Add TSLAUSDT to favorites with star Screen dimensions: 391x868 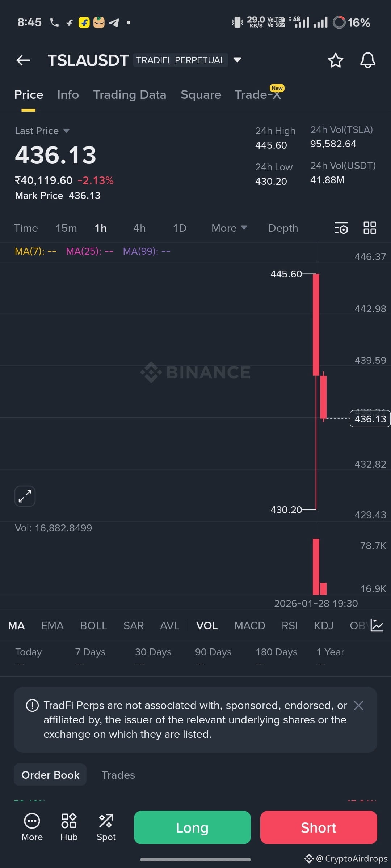pos(335,60)
